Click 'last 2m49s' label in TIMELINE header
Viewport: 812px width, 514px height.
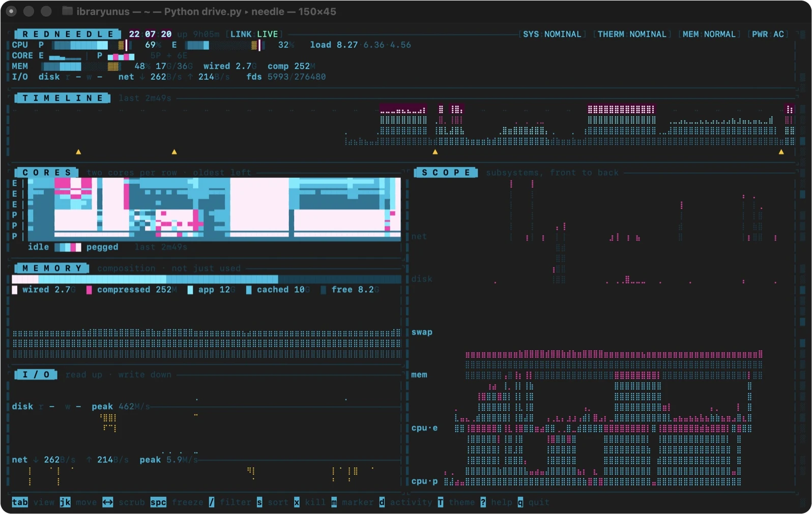pos(145,98)
